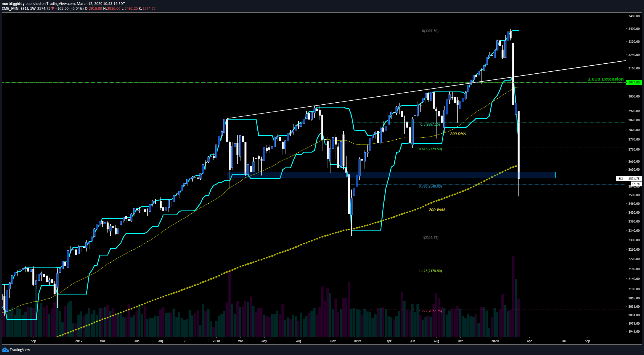Click the green 3077.00 price tag
This screenshot has width=644, height=355.
point(634,82)
